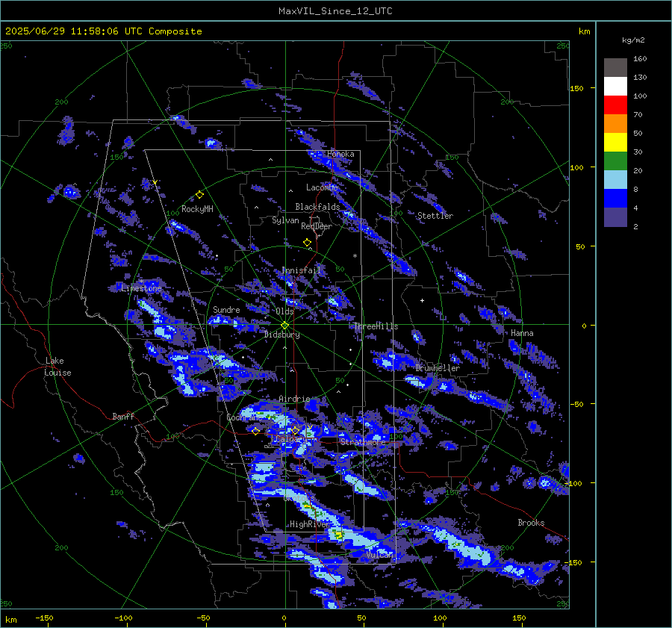Viewport: 672px width, 628px height.
Task: Select the gray 130-160 legend swatch
Action: pos(615,68)
